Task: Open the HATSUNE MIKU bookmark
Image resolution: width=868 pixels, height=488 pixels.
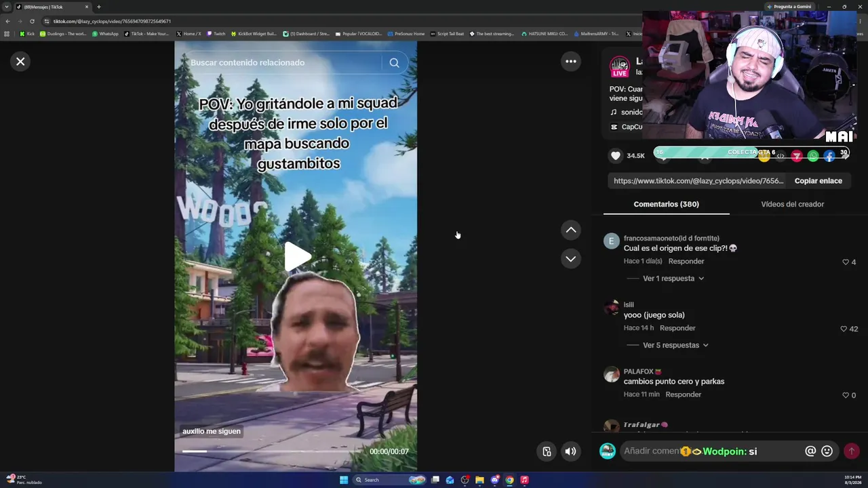Action: [x=545, y=34]
